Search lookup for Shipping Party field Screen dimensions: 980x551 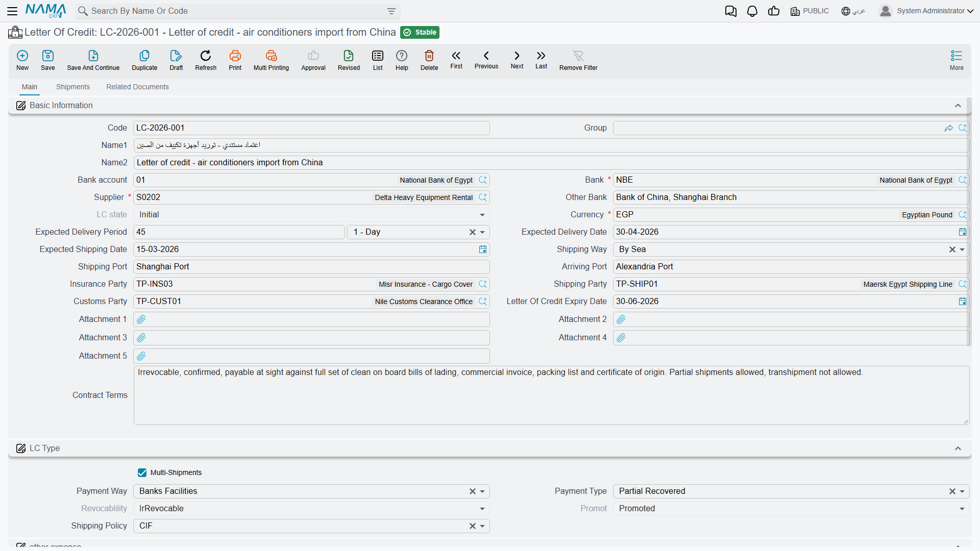(x=963, y=284)
